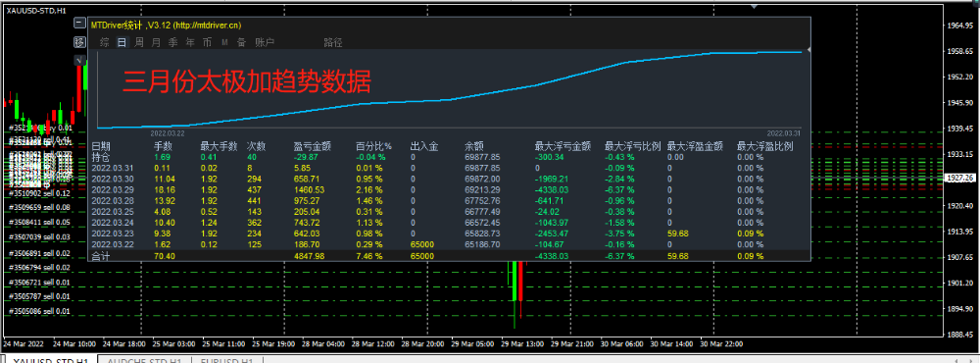This screenshot has height=363, width=980.
Task: Switch to the 月 monthly tab
Action: [156, 42]
